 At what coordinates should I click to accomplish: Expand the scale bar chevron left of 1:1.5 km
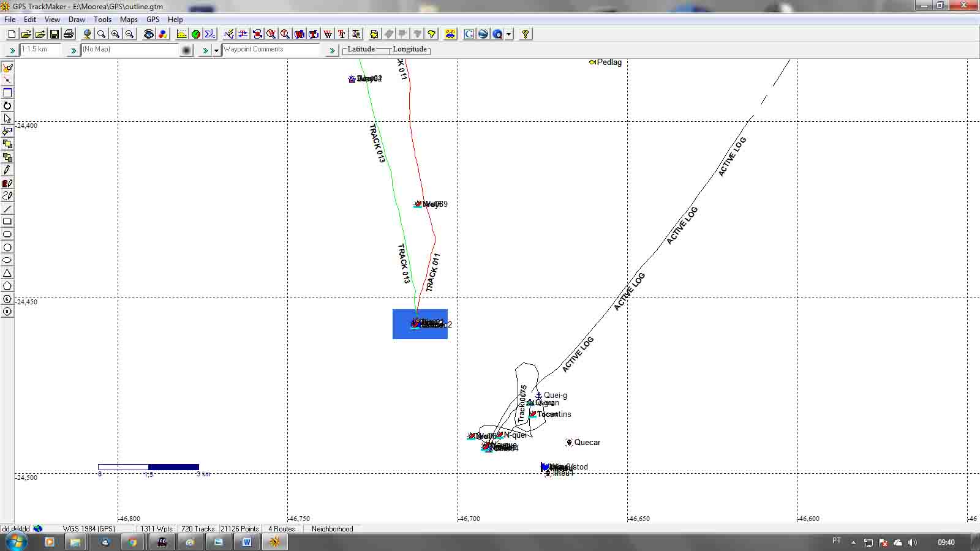(x=12, y=50)
